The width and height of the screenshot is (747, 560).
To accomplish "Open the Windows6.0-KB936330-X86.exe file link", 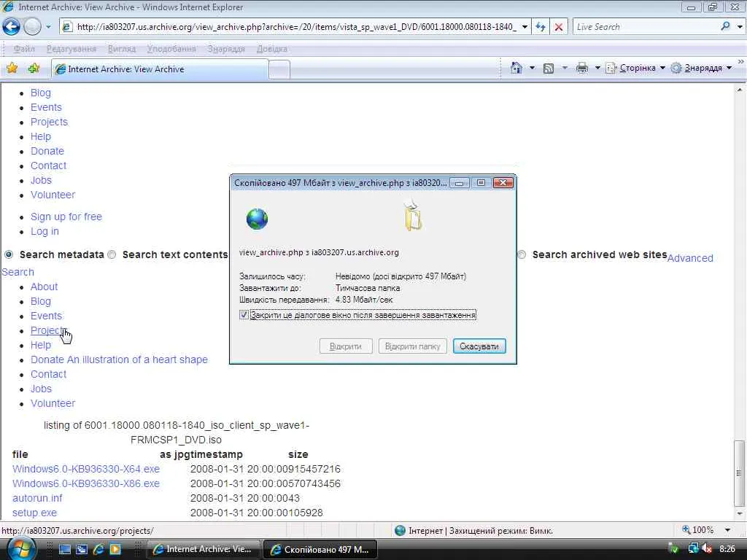I will pos(86,483).
